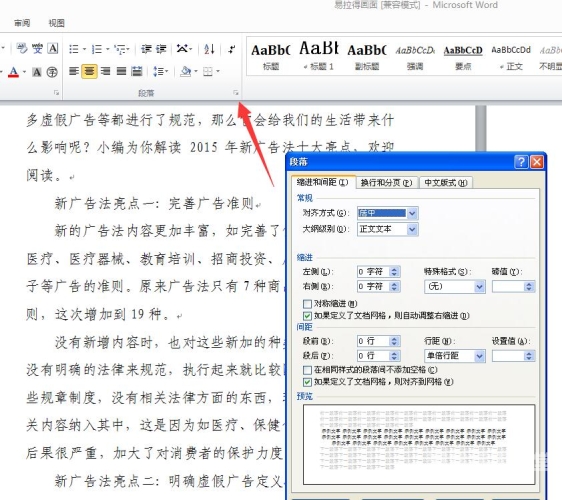Click the Clear Formatting eraser icon

point(22,48)
